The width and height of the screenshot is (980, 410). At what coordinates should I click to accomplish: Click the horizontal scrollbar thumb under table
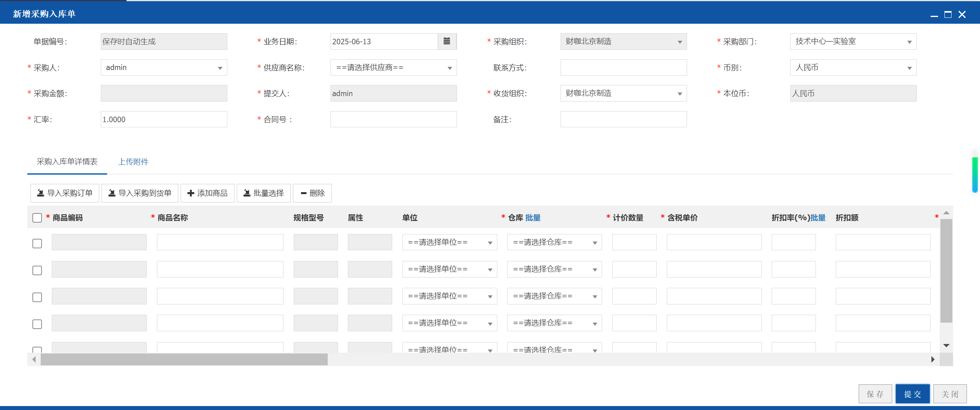tap(184, 359)
